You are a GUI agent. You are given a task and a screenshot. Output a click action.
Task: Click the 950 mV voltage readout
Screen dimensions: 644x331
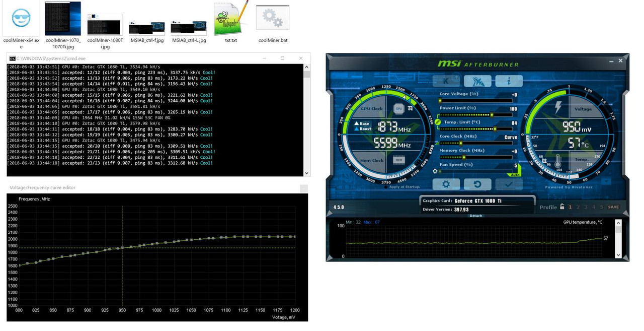coord(577,126)
